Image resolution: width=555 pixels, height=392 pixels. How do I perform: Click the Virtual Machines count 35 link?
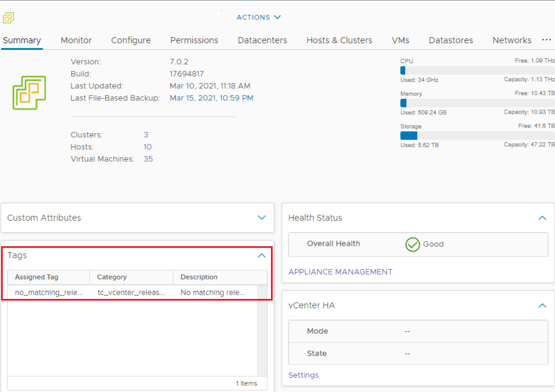(148, 159)
